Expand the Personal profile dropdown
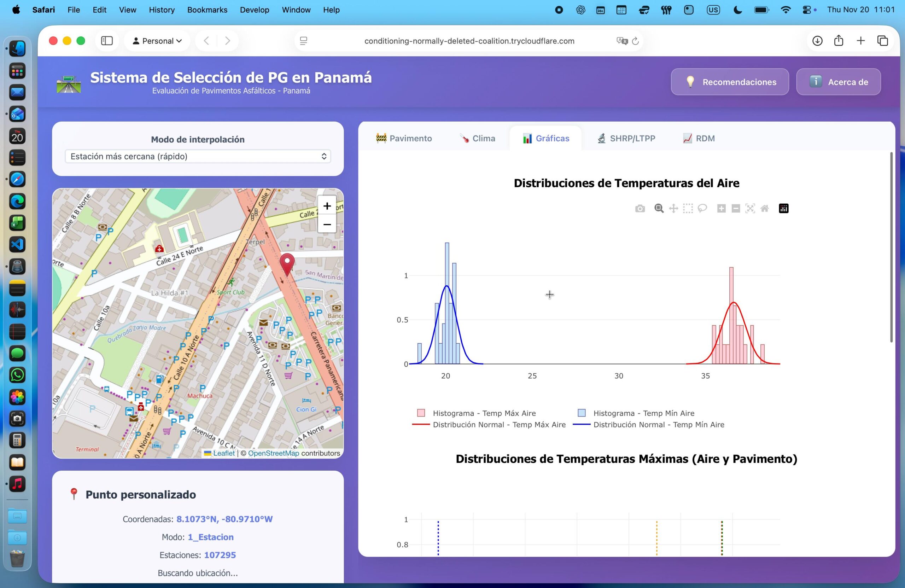The width and height of the screenshot is (905, 588). pos(157,41)
